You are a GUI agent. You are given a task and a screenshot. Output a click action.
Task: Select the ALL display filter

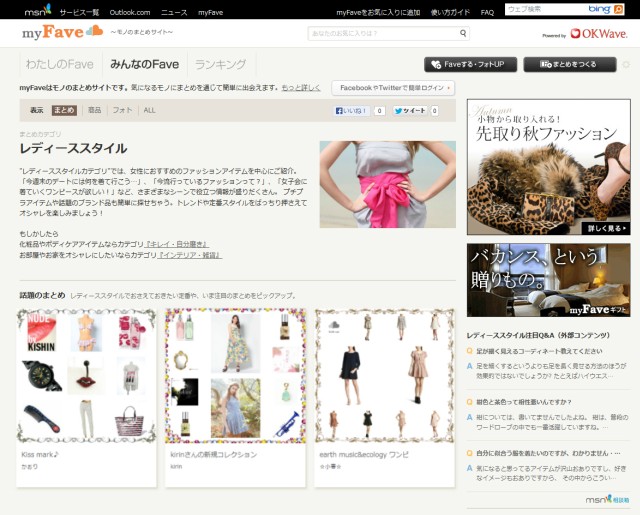click(x=150, y=110)
